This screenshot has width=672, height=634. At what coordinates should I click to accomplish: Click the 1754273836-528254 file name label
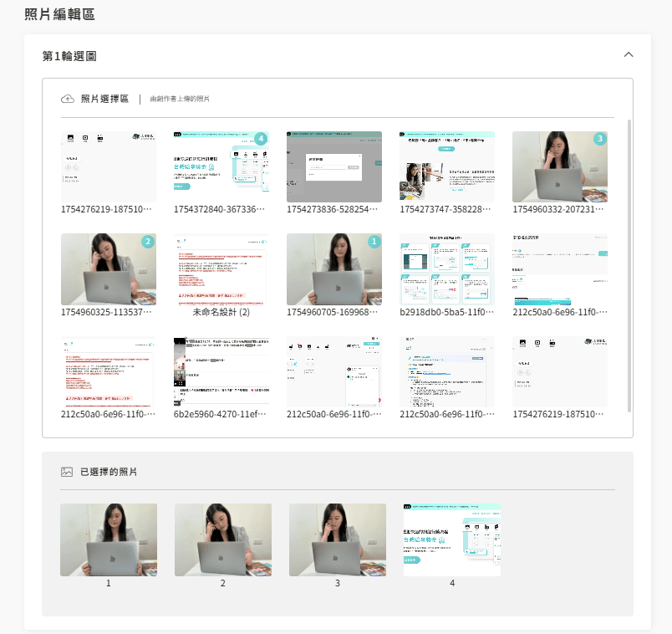333,210
